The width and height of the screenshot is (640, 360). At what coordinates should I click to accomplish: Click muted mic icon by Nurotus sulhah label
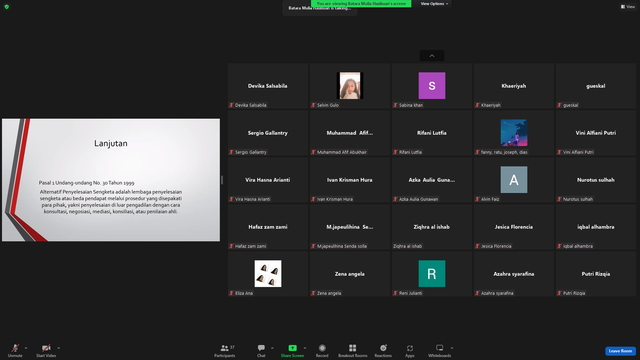(x=559, y=199)
